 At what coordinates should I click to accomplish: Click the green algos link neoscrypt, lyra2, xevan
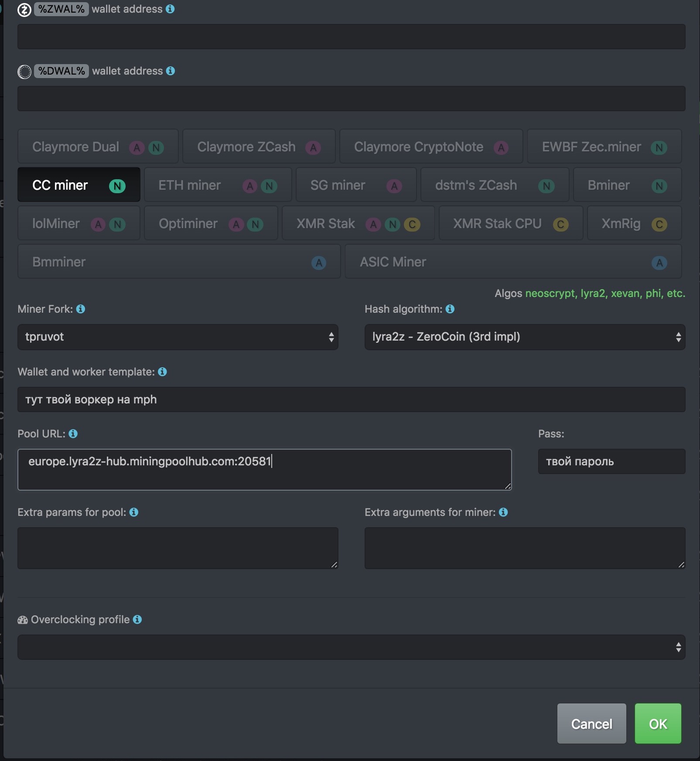tap(605, 293)
